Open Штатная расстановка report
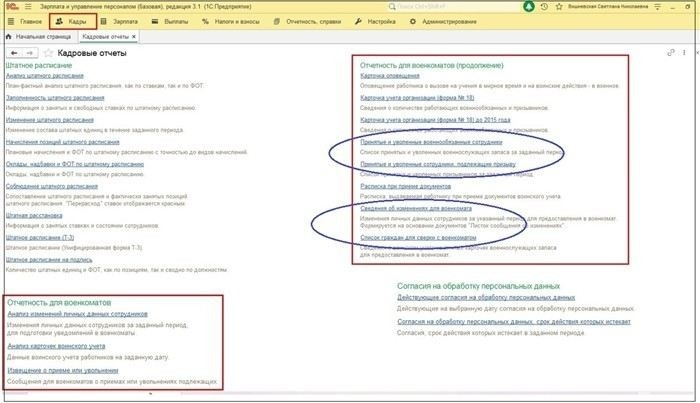The image size is (700, 403). pos(34,216)
